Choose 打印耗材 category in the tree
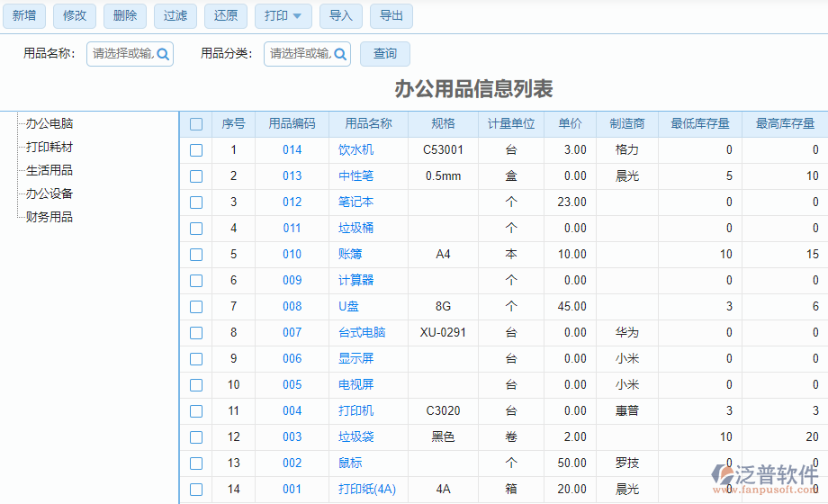Viewport: 828px width, 504px height. pyautogui.click(x=49, y=147)
